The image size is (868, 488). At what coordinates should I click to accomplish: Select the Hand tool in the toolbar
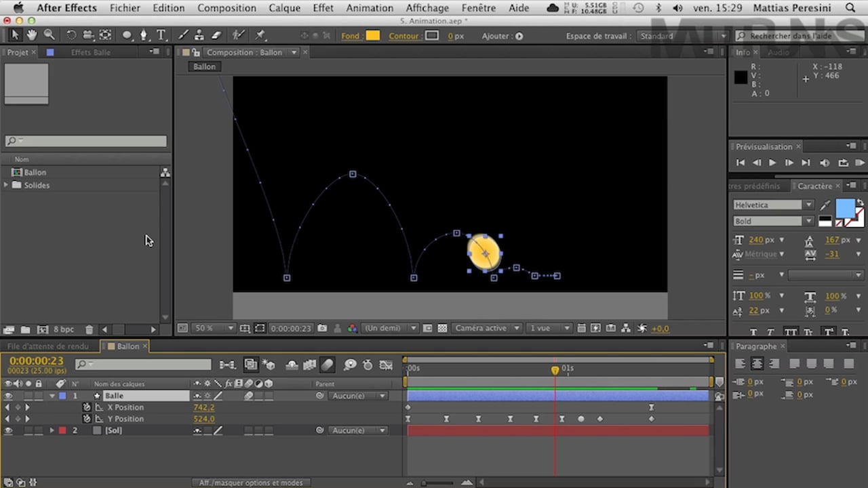click(31, 35)
